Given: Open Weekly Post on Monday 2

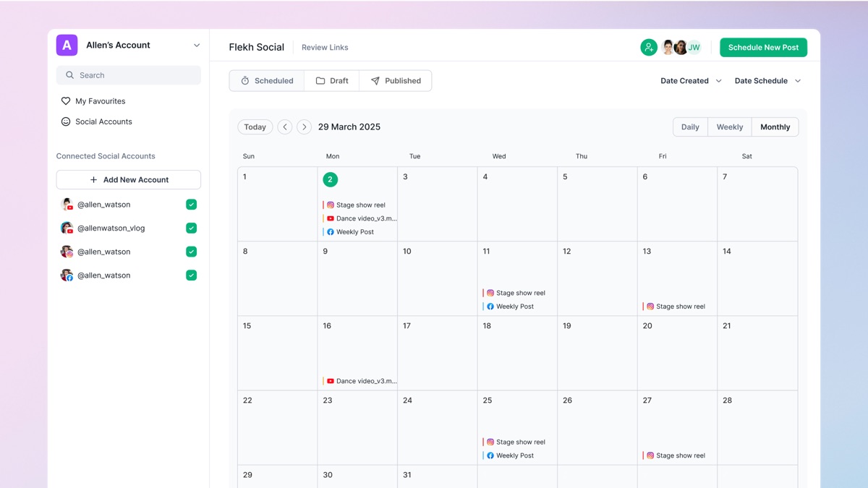Looking at the screenshot, I should (x=349, y=232).
